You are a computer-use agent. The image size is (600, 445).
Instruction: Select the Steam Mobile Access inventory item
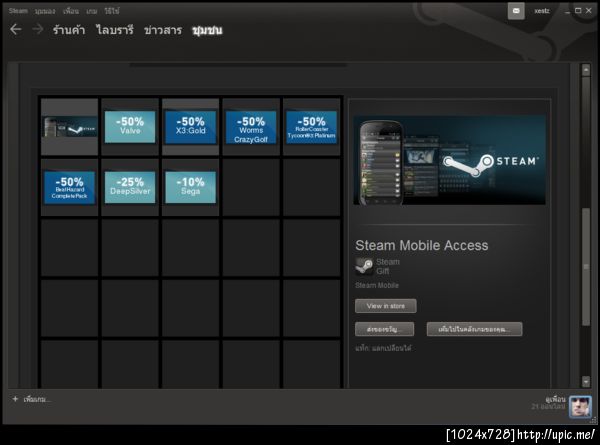70,127
